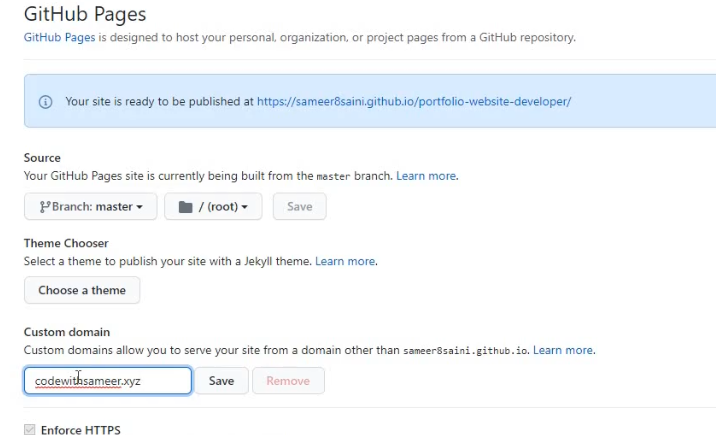Open Learn more about Jekyll themes

(345, 261)
